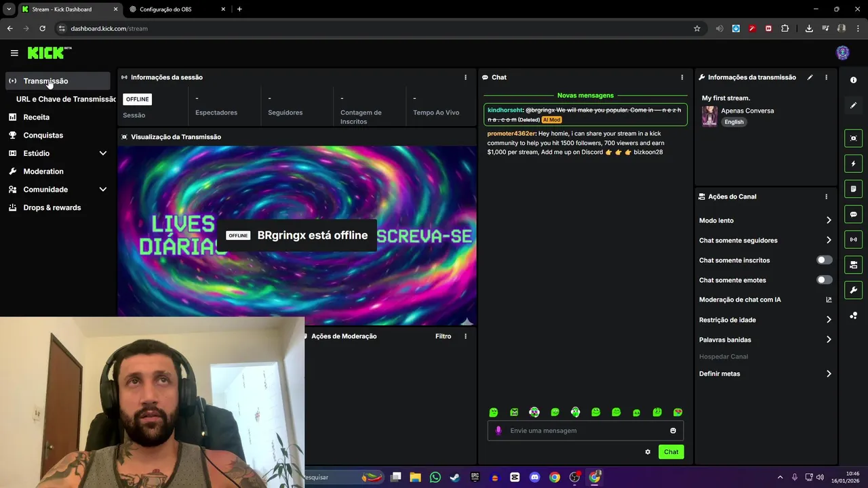Open chat settings gear icon
Image resolution: width=868 pixels, height=488 pixels.
[648, 452]
